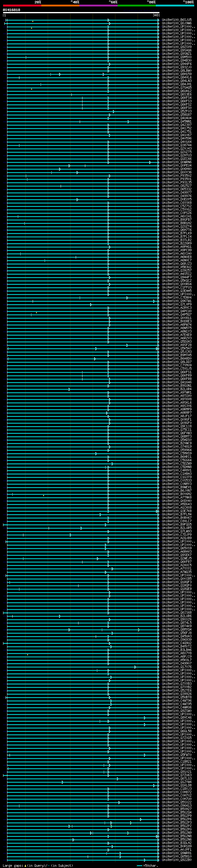The height and width of the screenshot is (868, 197).
Task: Select hit UniRef100_Q9C1I8
Action: [177, 426]
